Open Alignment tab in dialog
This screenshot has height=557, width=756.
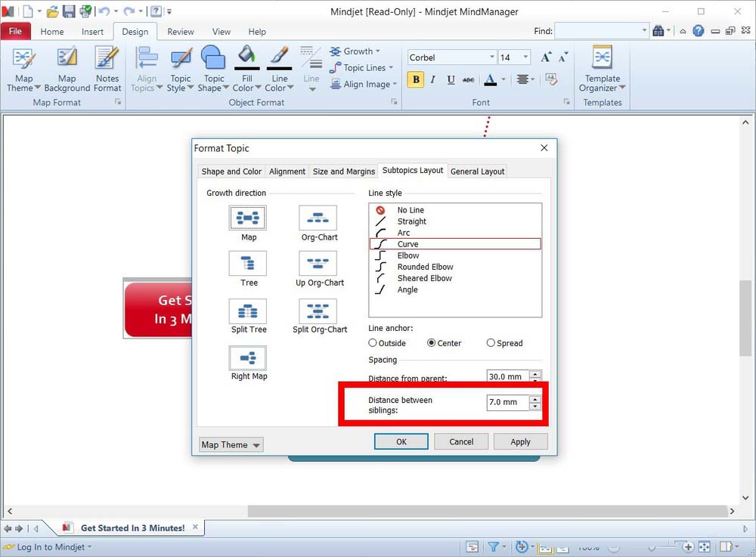tap(287, 172)
